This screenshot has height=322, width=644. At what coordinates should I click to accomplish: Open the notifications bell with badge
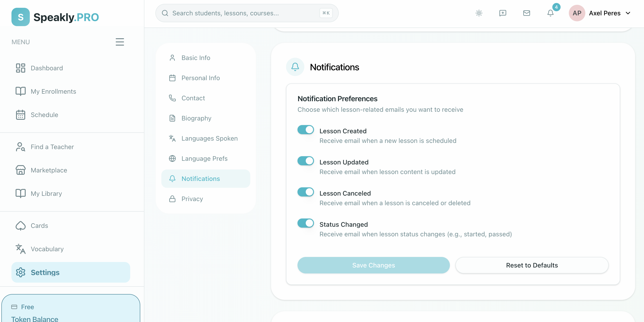click(x=550, y=13)
